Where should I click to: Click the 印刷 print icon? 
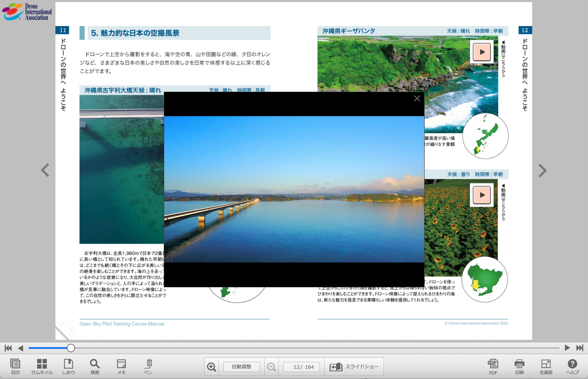point(519,366)
